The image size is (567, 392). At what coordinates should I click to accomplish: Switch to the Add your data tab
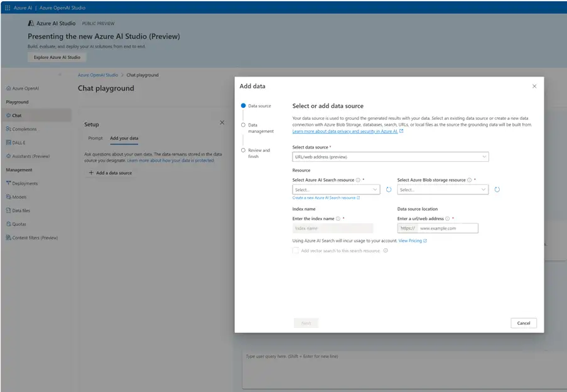tap(124, 139)
